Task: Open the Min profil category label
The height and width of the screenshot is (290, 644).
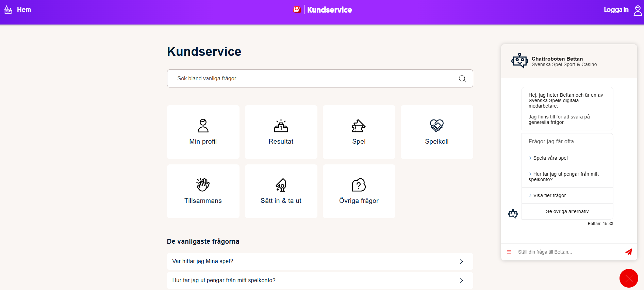Action: click(203, 142)
